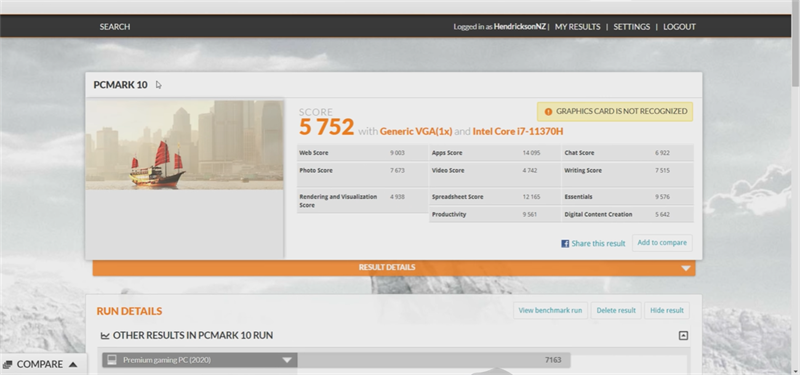
Task: Click the Spreadsheet Score row
Action: [x=494, y=197]
